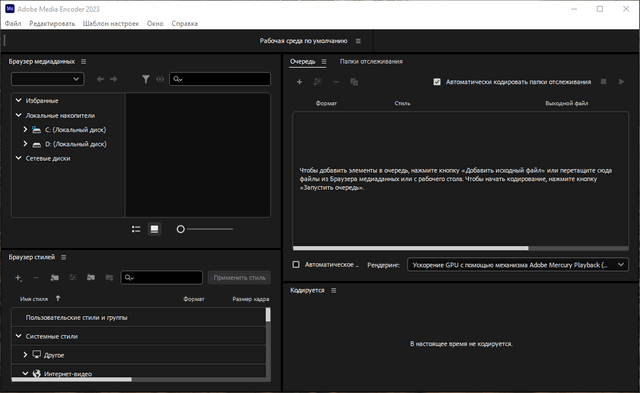Enable the Автоматическое checkbox below the queue
The width and height of the screenshot is (640, 393).
[296, 265]
